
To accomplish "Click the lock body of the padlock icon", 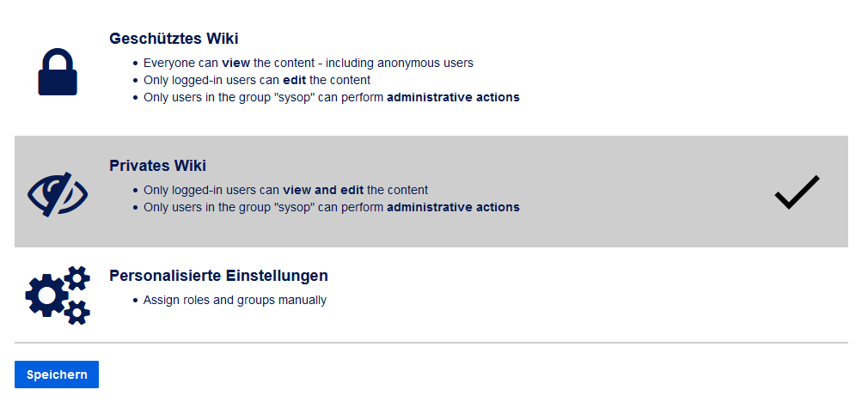I will point(58,82).
